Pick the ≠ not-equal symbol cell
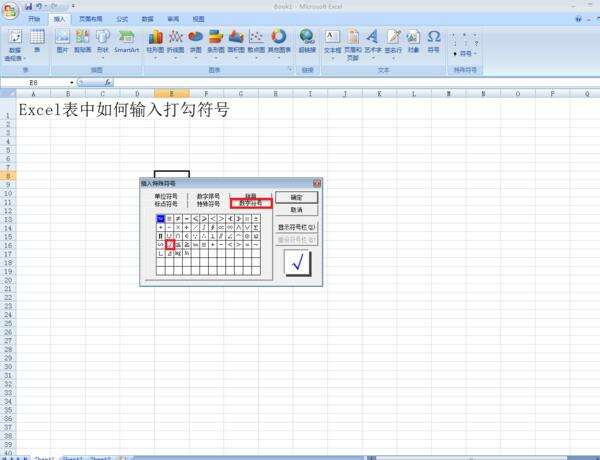This screenshot has width=600, height=460. point(178,219)
